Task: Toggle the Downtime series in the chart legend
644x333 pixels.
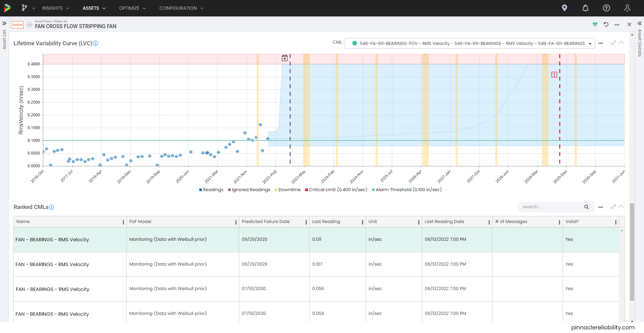Action: tap(287, 190)
